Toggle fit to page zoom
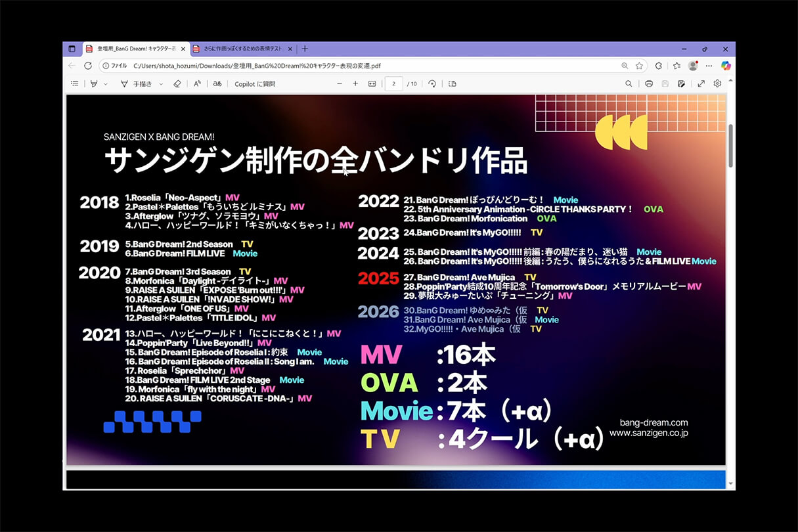This screenshot has height=532, width=798. pos(370,83)
